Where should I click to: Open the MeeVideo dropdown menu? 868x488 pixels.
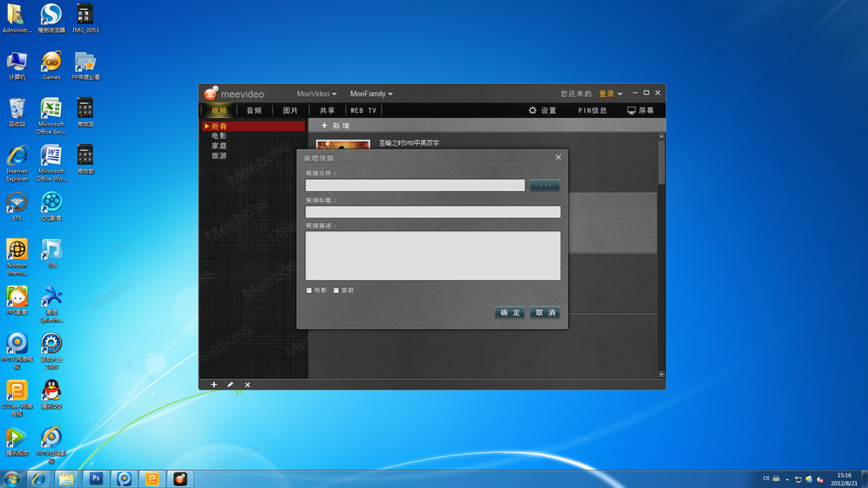coord(316,94)
